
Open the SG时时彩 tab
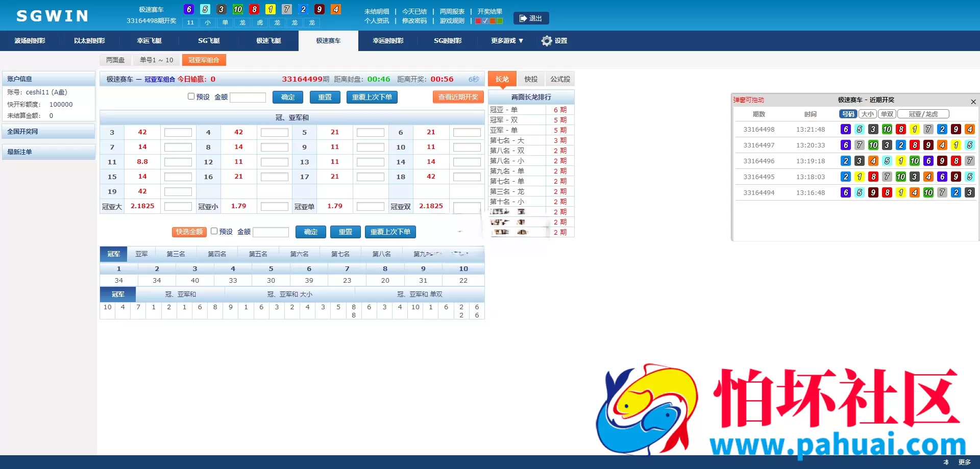[x=448, y=41]
